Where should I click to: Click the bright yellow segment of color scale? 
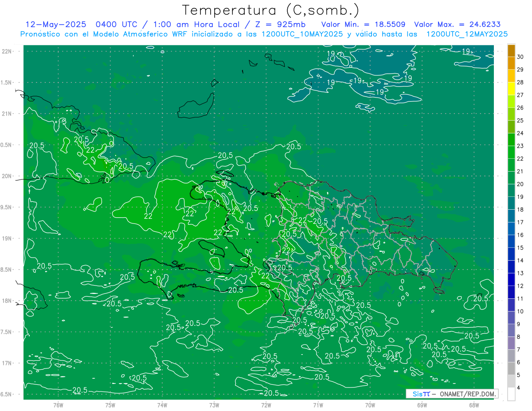point(511,89)
